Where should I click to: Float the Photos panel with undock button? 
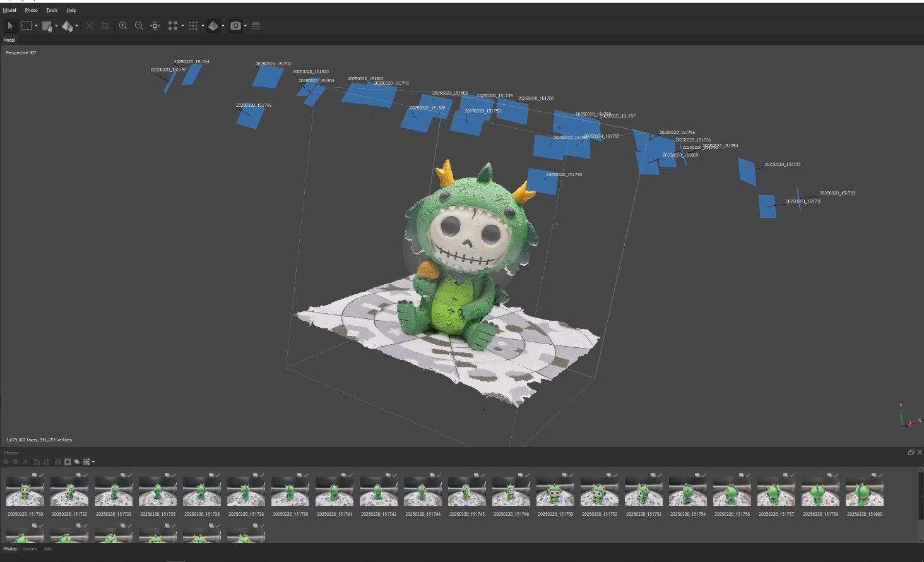tap(911, 452)
